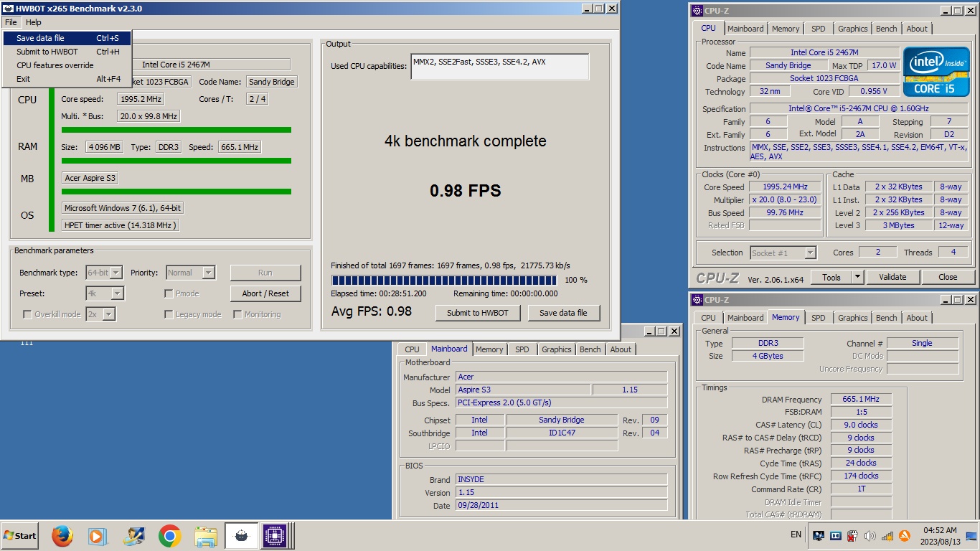Click the 100% benchmark progress bar
The height and width of the screenshot is (551, 980).
click(444, 280)
